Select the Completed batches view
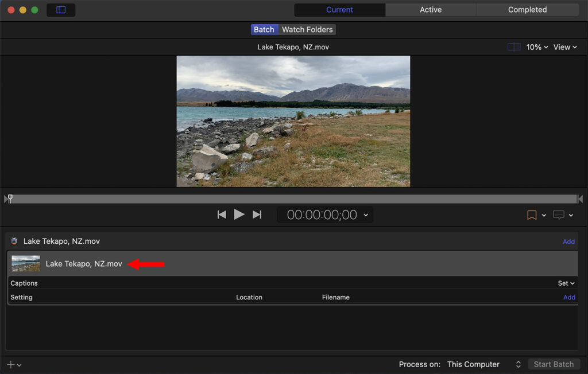Screen dimensions: 588x374 pyautogui.click(x=527, y=9)
